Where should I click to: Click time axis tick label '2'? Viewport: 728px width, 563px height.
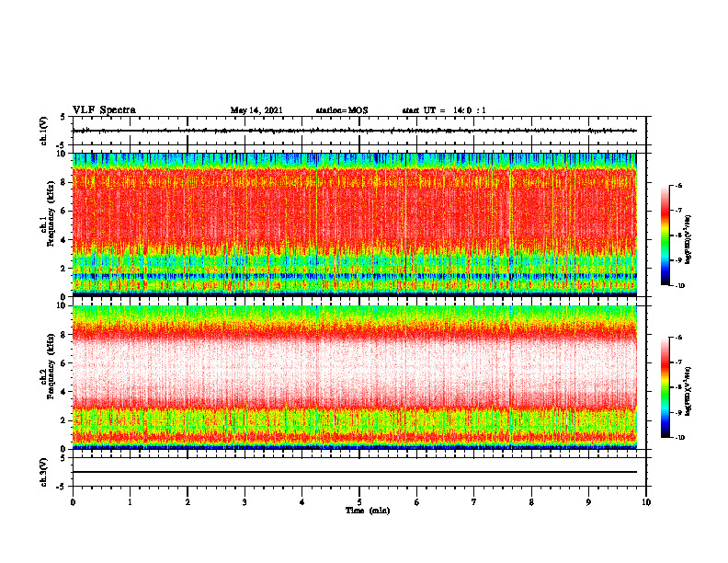click(x=188, y=502)
